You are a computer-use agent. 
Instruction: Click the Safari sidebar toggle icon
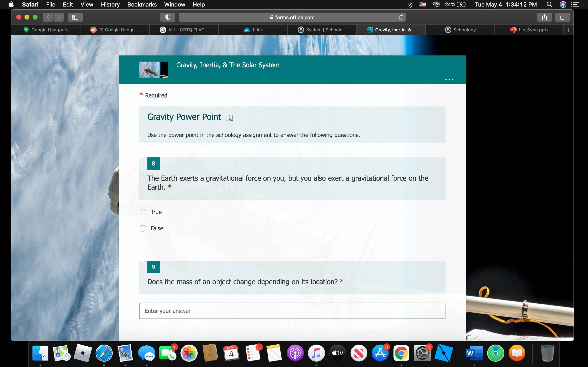click(x=75, y=17)
